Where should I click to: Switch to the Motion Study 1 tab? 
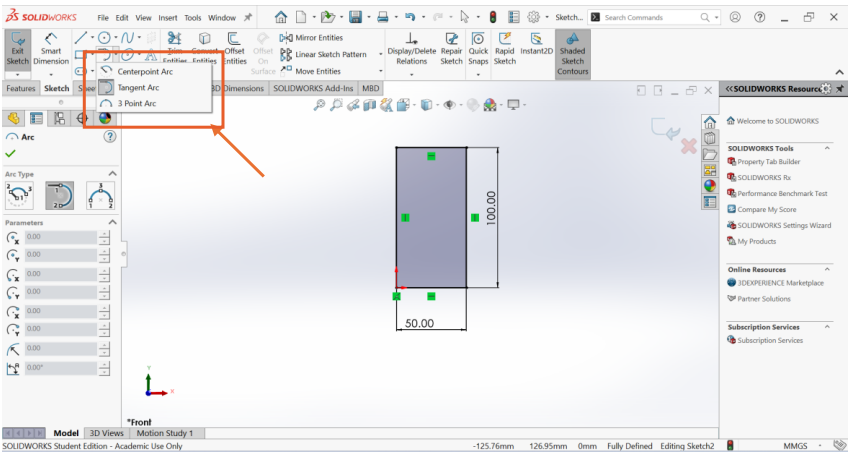coord(165,433)
